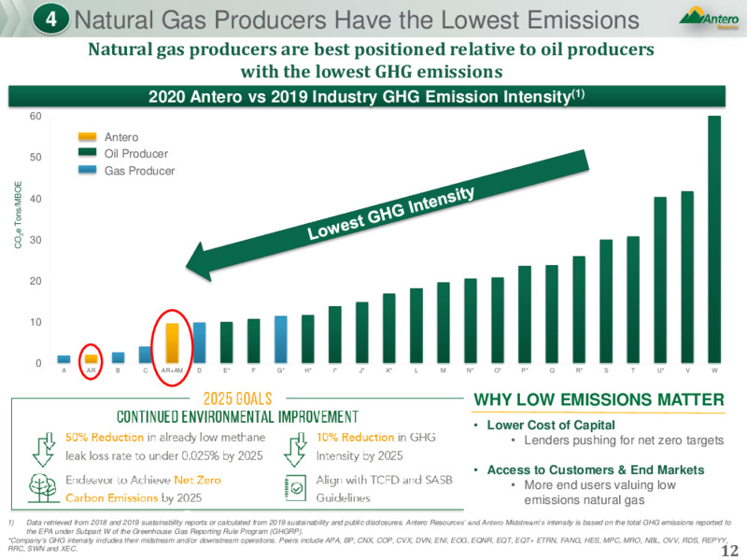Click the blue bar labeled D
The width and height of the screenshot is (747, 560).
pos(199,343)
